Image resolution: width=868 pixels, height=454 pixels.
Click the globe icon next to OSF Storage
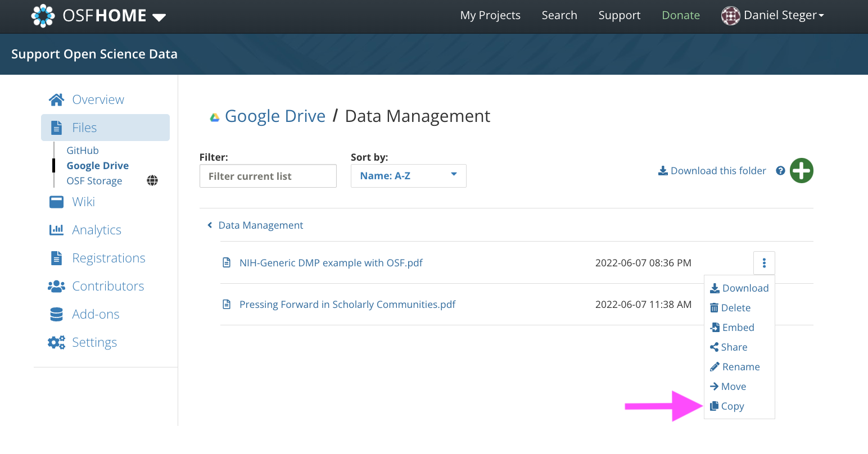coord(152,180)
